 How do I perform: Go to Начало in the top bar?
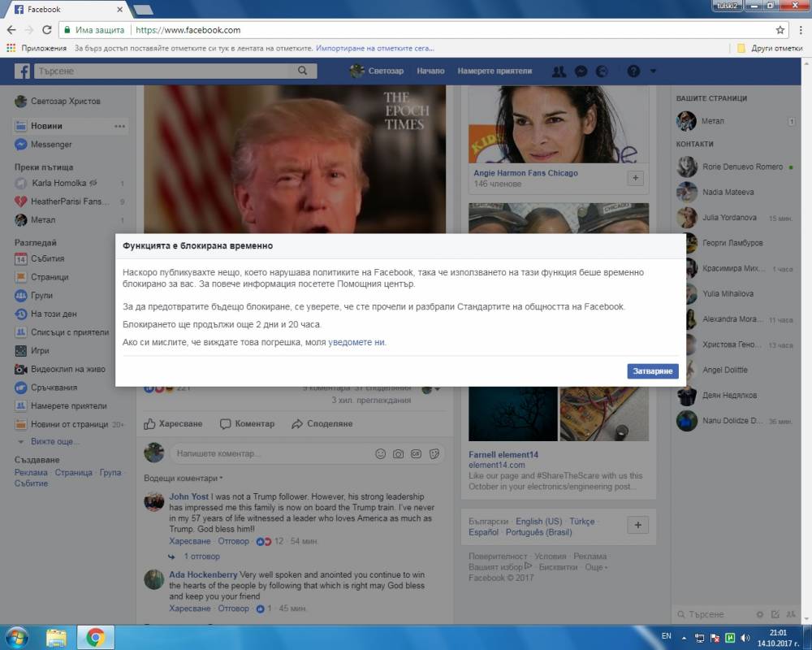(x=430, y=71)
